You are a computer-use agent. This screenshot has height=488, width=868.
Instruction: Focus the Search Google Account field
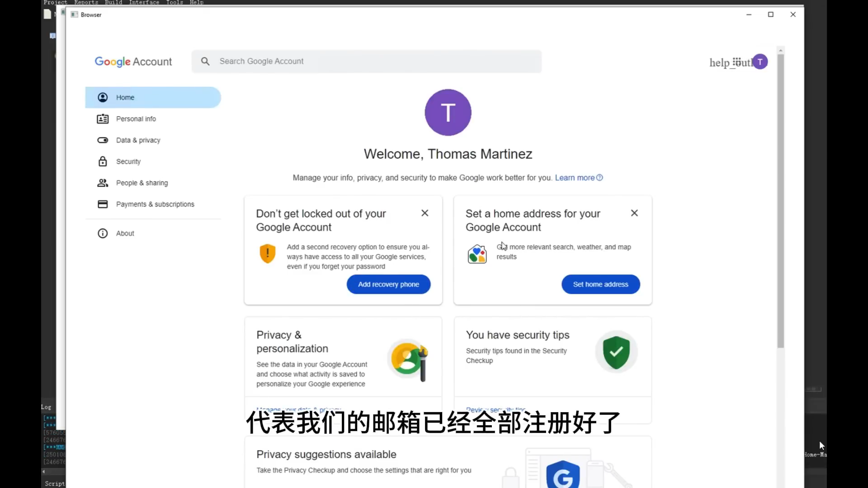[366, 61]
